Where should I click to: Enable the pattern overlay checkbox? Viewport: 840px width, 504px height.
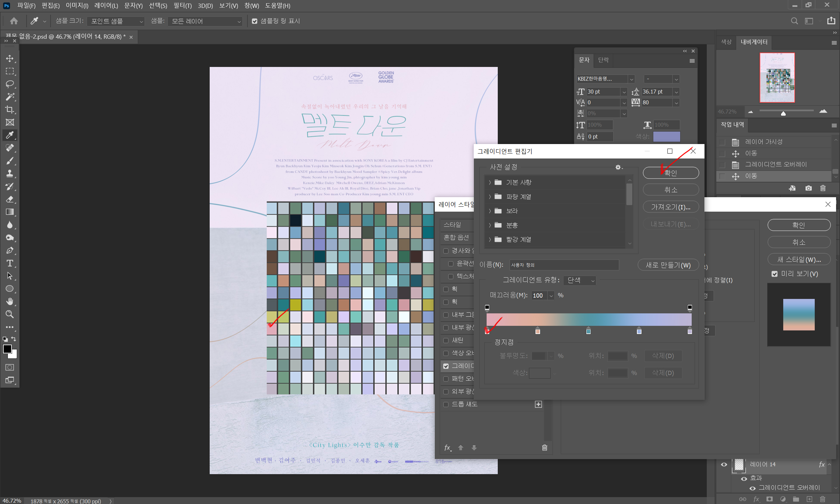coord(446,379)
